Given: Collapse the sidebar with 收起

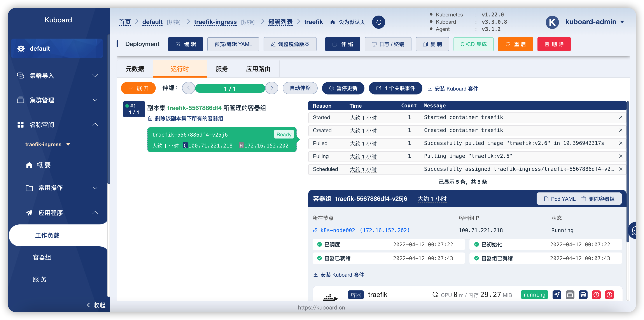Looking at the screenshot, I should click(96, 305).
